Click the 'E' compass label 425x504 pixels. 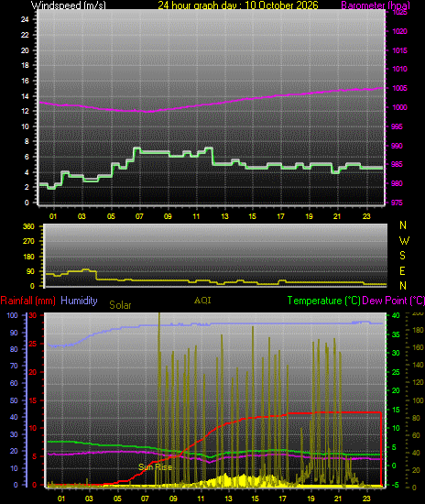(402, 271)
